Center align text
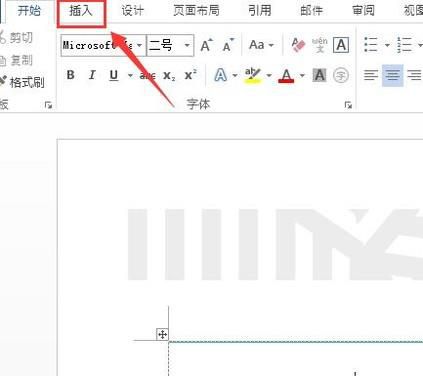The width and height of the screenshot is (423, 376). pyautogui.click(x=392, y=75)
